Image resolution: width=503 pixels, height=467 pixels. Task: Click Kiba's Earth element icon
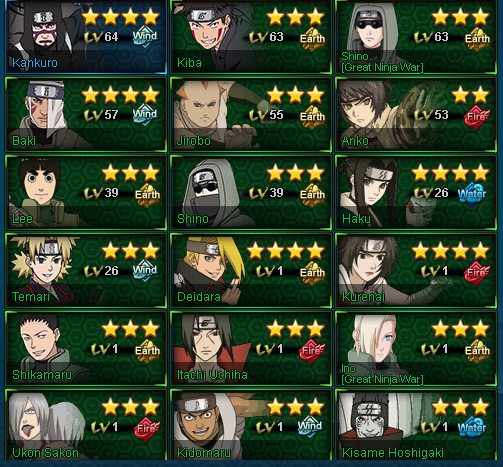point(312,38)
